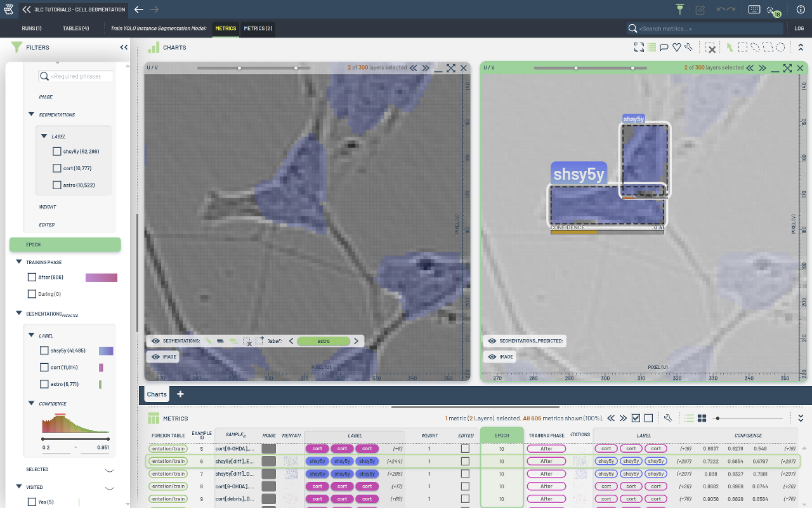
Task: Select the green EPOCH filter button
Action: coord(65,244)
